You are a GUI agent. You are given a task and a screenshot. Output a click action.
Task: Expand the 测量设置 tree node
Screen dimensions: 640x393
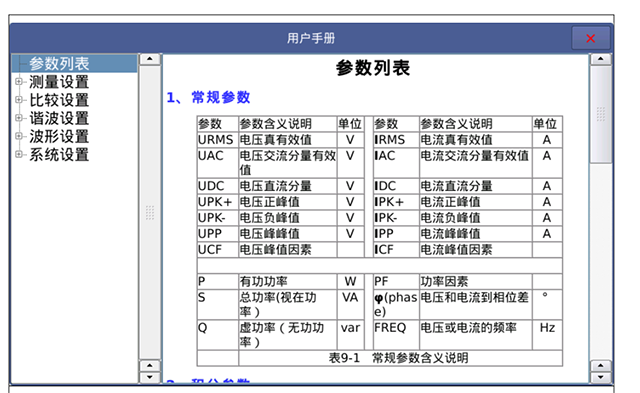(18, 82)
